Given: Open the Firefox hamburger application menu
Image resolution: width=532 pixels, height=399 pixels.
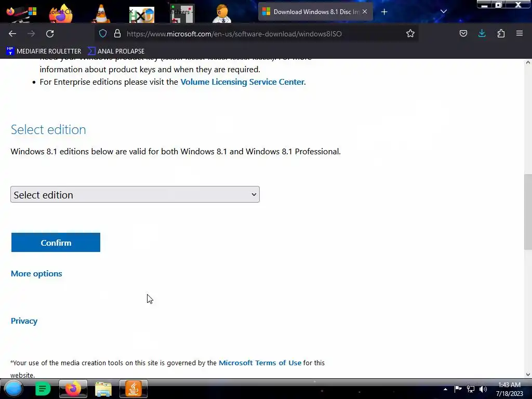Looking at the screenshot, I should click(520, 33).
